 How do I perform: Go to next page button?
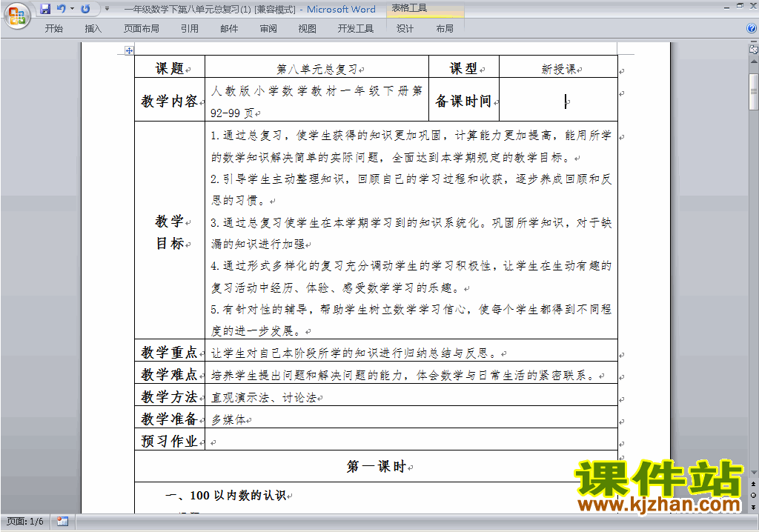click(x=753, y=507)
